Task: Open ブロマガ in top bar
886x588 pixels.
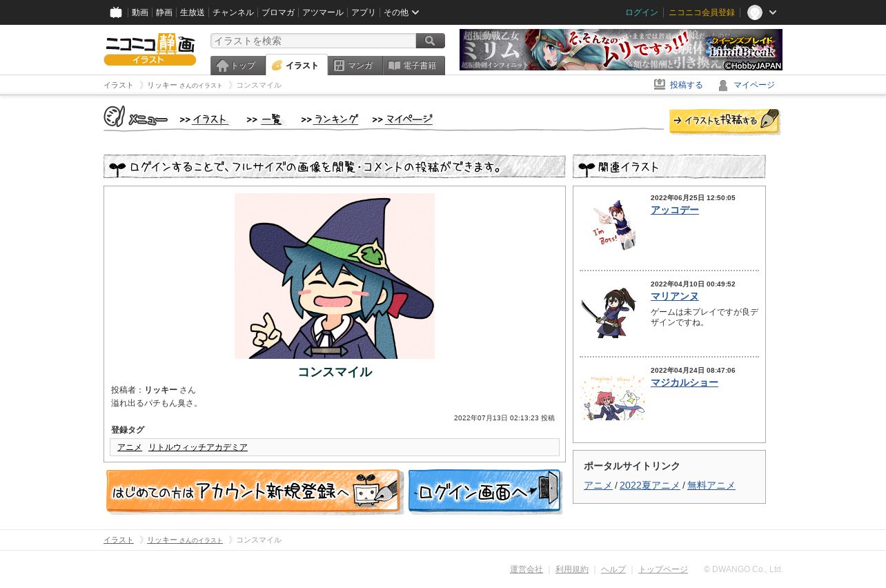Action: click(278, 12)
